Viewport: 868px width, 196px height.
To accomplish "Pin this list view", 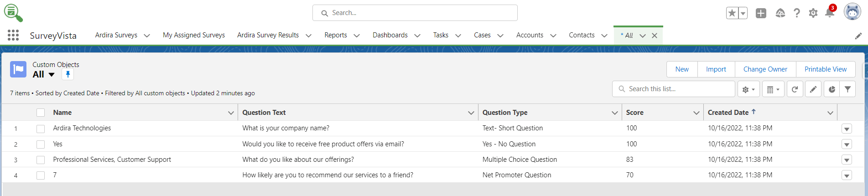I will [68, 74].
